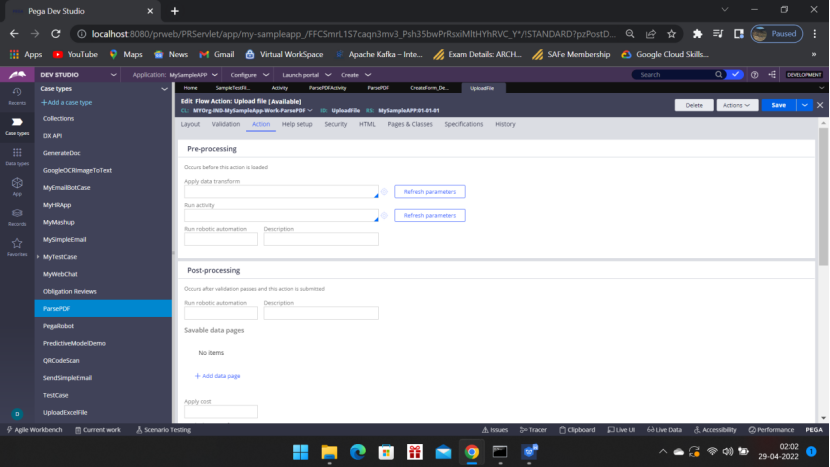
Task: Bookmark the page with star icon
Action: 671,34
